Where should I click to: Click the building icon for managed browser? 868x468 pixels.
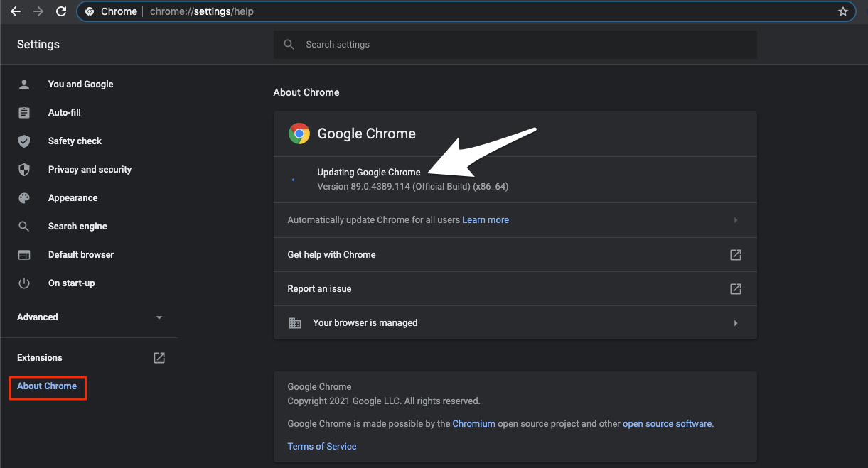294,323
